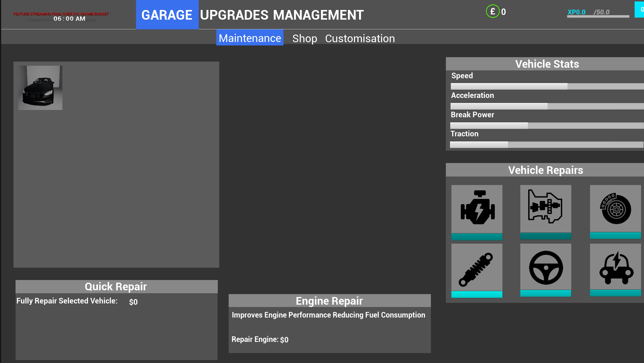The image size is (644, 363).
Task: Open the GARAGE section header
Action: [x=167, y=15]
